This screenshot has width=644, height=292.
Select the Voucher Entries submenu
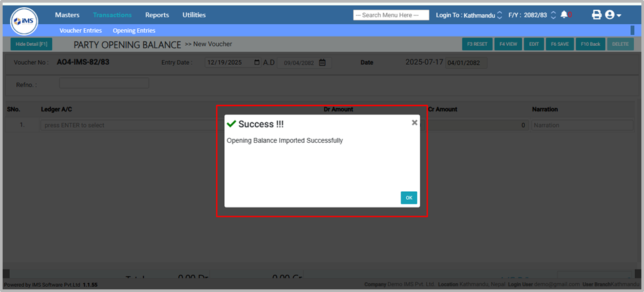[81, 31]
